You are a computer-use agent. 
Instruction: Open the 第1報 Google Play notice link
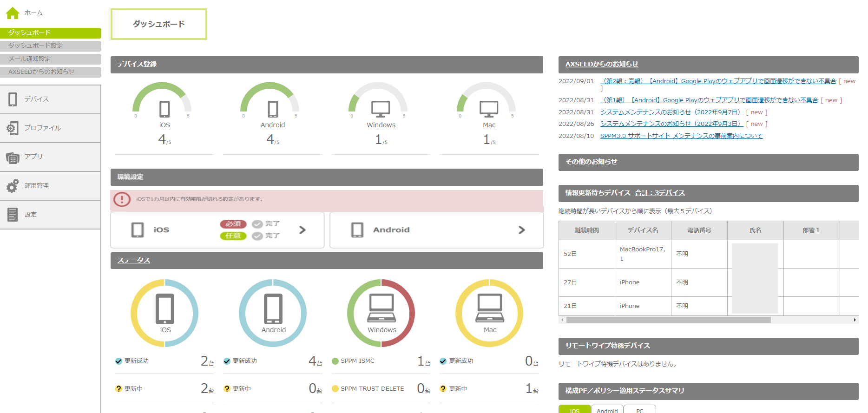pyautogui.click(x=709, y=100)
